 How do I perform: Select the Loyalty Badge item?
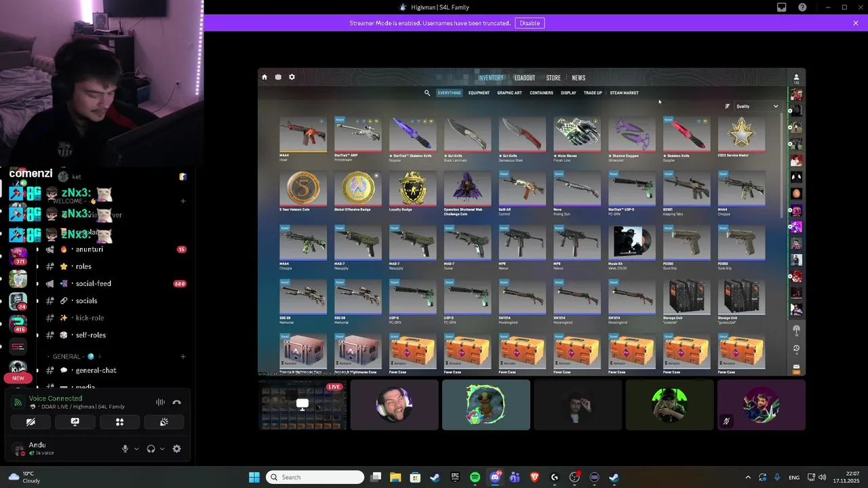pos(413,192)
